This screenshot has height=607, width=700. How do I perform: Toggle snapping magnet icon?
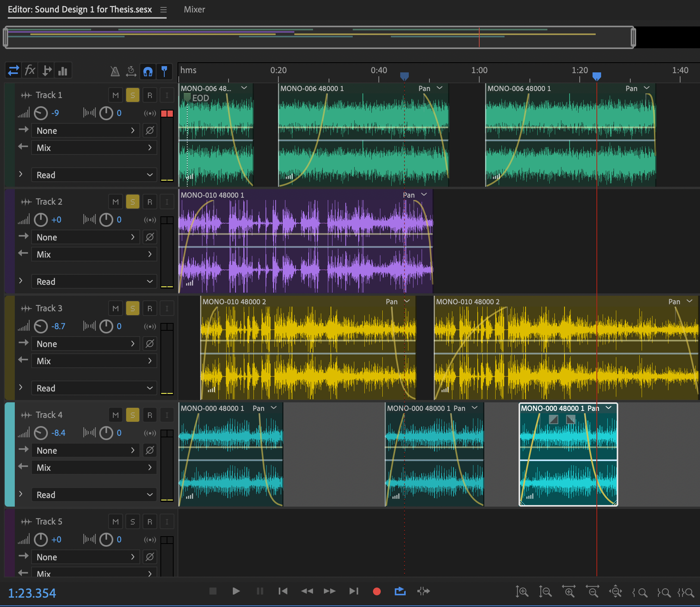tap(148, 71)
